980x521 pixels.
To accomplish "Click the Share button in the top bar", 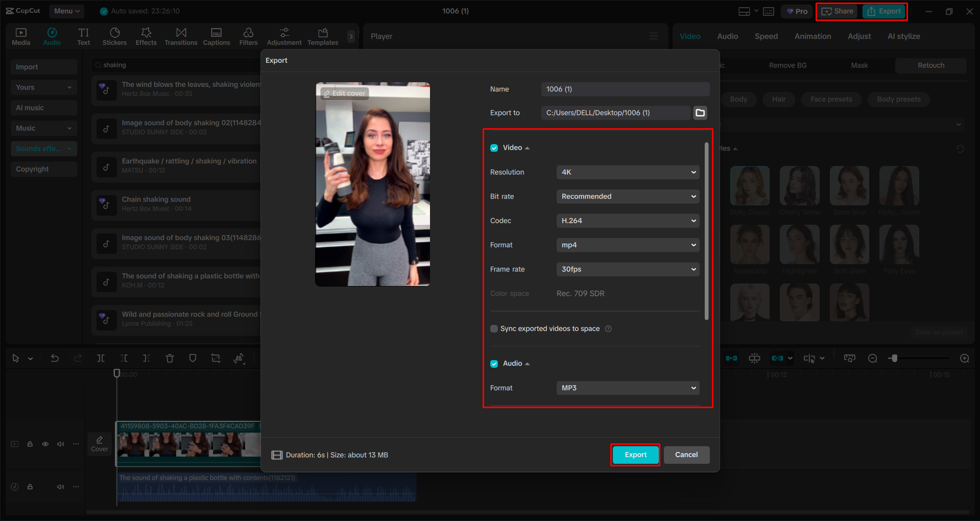I will click(x=837, y=11).
